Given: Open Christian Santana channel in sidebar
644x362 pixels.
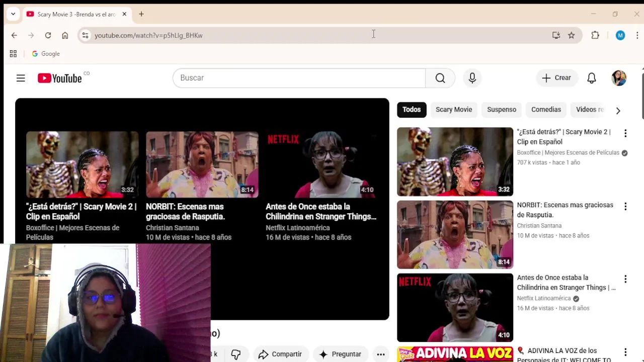Looking at the screenshot, I should [539, 226].
